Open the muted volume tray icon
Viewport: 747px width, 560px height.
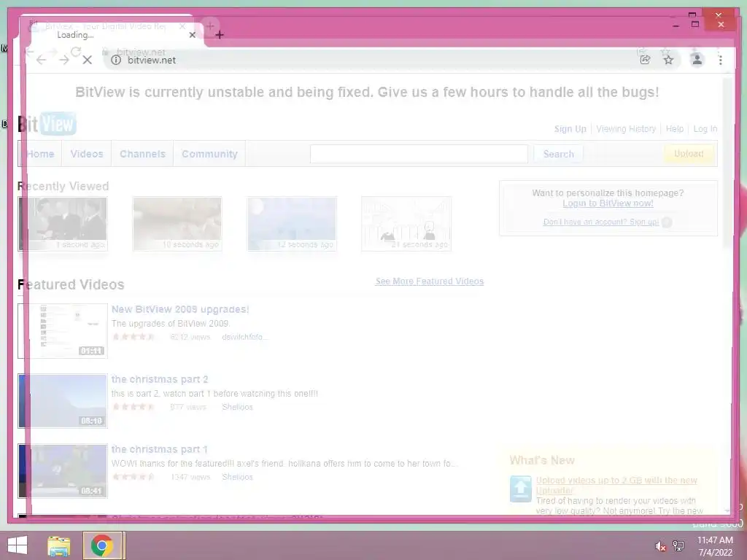click(659, 546)
